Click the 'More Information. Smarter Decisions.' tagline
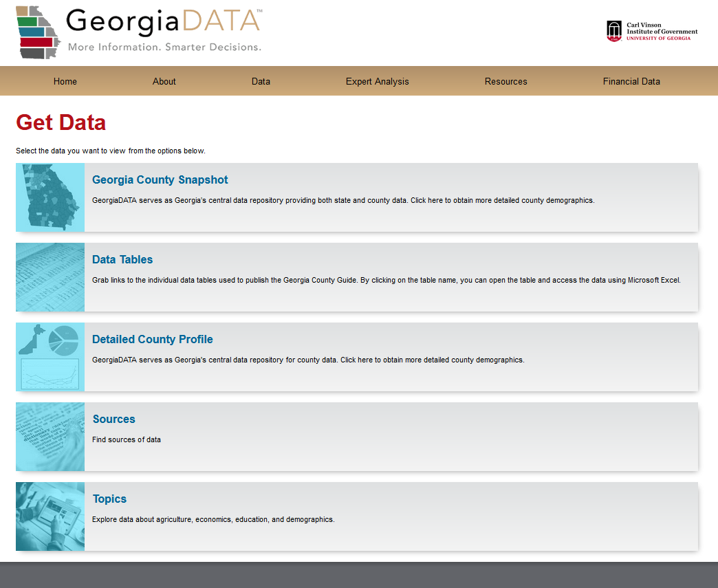 pos(164,47)
